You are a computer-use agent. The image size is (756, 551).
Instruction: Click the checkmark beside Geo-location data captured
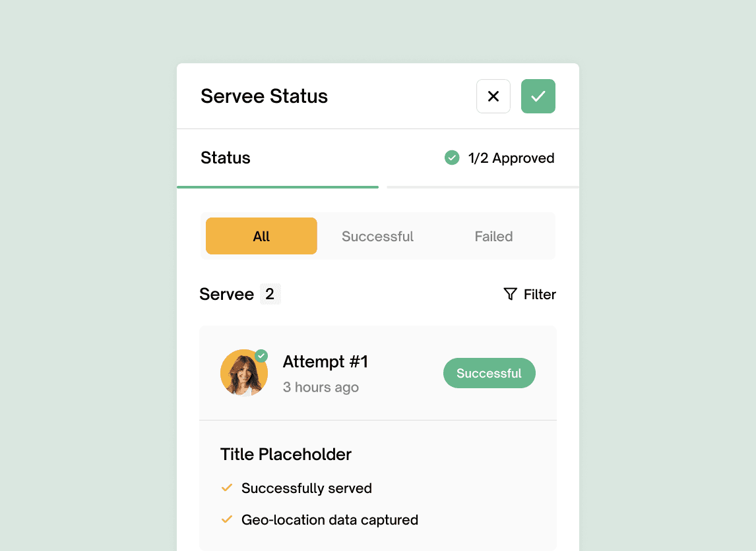226,519
